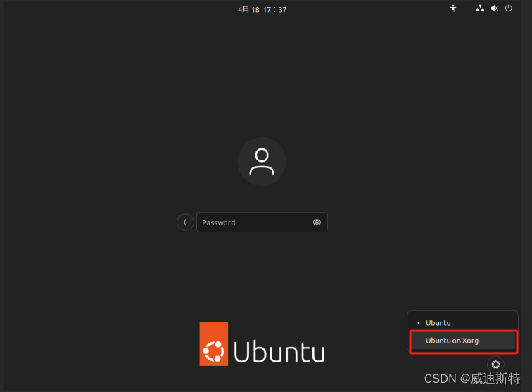This screenshot has height=392, width=532.
Task: Toggle password visibility eye icon
Action: click(x=317, y=222)
